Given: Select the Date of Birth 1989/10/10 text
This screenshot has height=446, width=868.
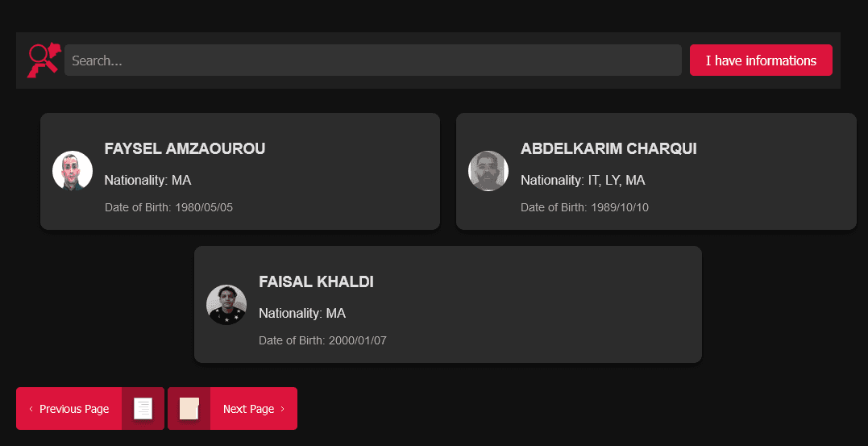Looking at the screenshot, I should pos(584,207).
